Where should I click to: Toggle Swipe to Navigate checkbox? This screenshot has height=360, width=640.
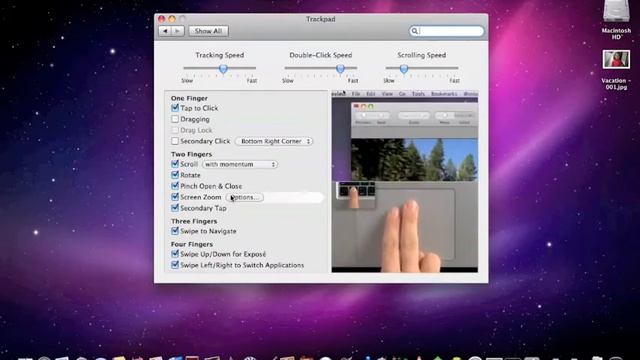(x=175, y=231)
